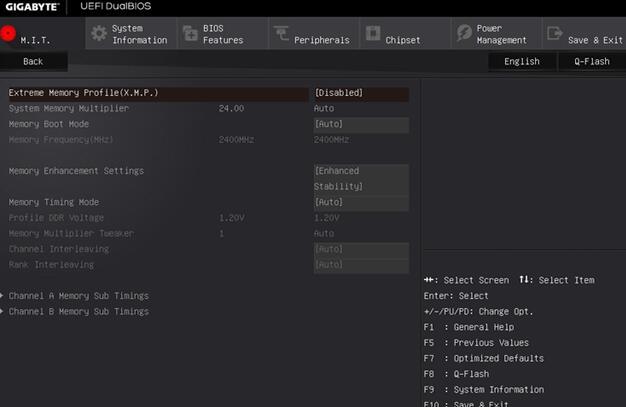Click the Peripherals tab icon
The image size is (626, 407).
[x=280, y=33]
